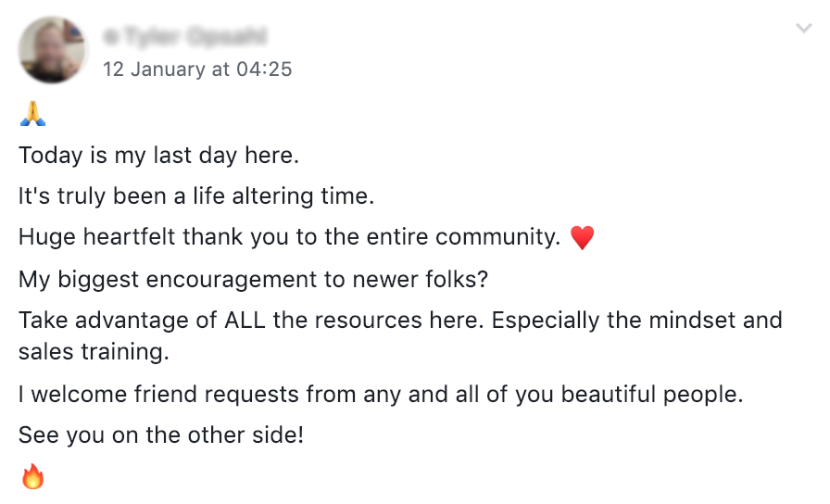Image resolution: width=830 pixels, height=504 pixels.
Task: Click "See you on the other side!"
Action: 161,435
